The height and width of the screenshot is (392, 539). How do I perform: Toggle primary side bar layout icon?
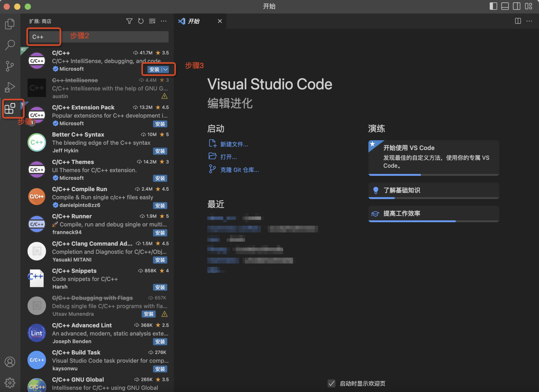(x=493, y=6)
